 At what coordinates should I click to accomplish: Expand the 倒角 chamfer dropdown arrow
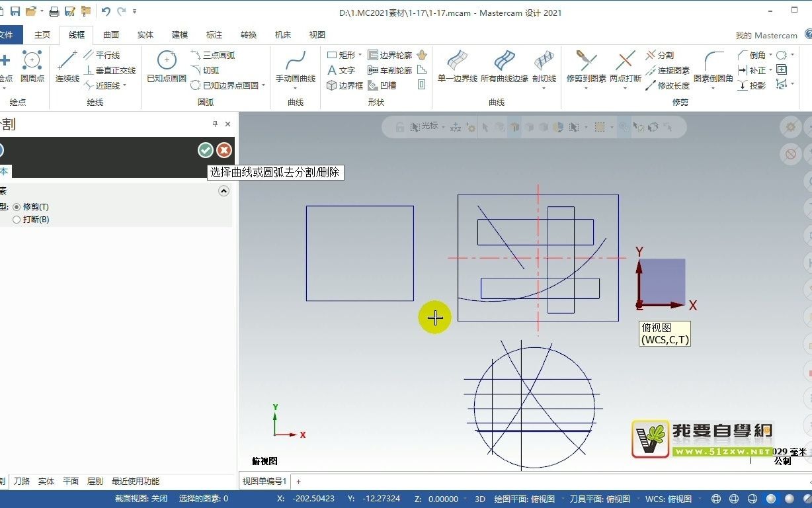coord(770,56)
